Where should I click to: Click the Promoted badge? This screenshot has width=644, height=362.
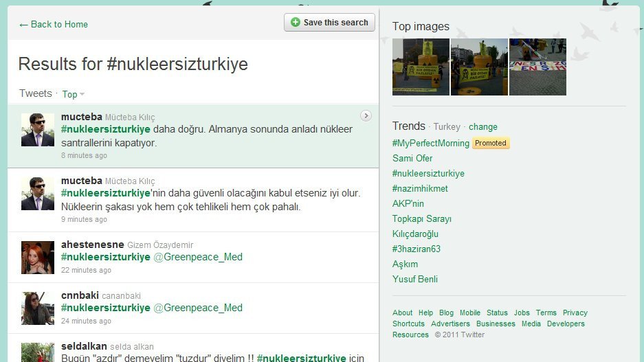point(491,143)
